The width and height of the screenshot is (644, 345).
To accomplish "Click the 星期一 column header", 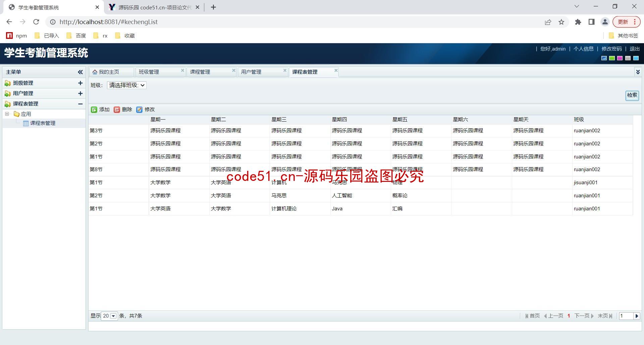I will pyautogui.click(x=179, y=120).
